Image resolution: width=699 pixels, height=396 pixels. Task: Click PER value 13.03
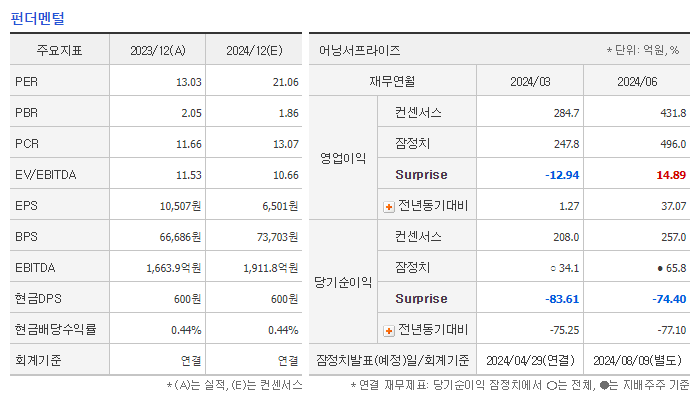(189, 82)
